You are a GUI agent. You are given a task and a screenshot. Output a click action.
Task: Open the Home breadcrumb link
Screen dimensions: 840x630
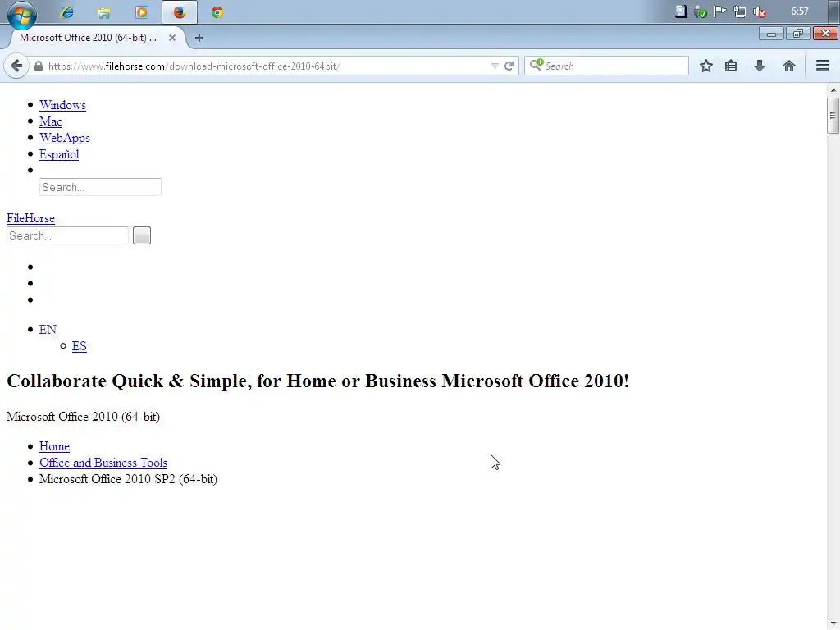tap(54, 446)
